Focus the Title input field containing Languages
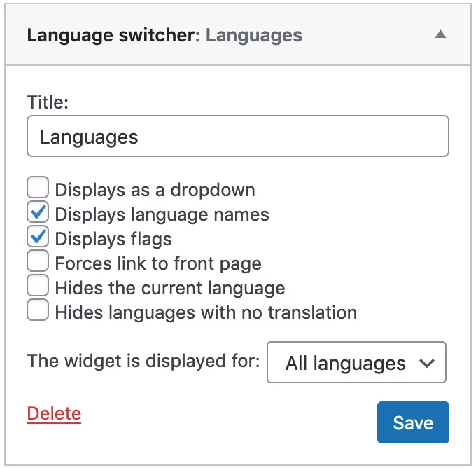Viewport: 476px width, 468px height. click(x=238, y=136)
